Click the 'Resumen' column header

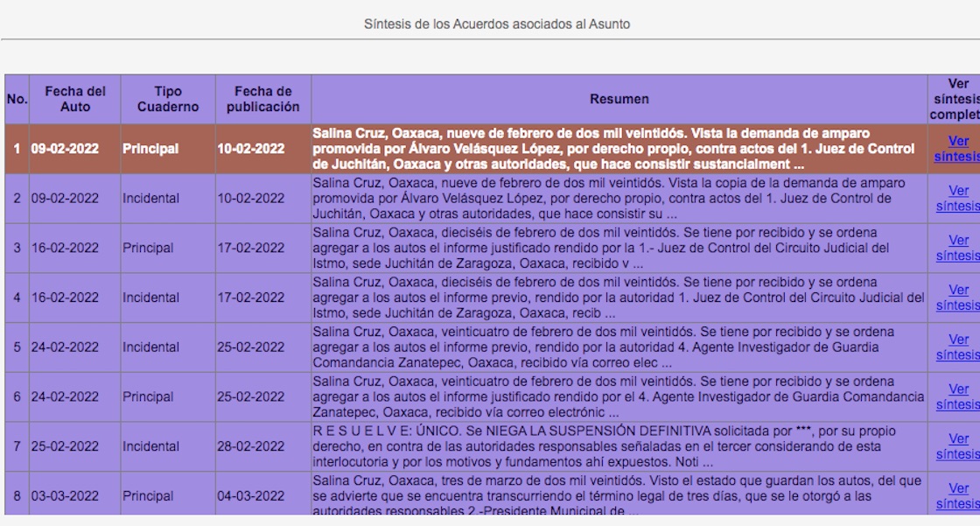click(619, 99)
